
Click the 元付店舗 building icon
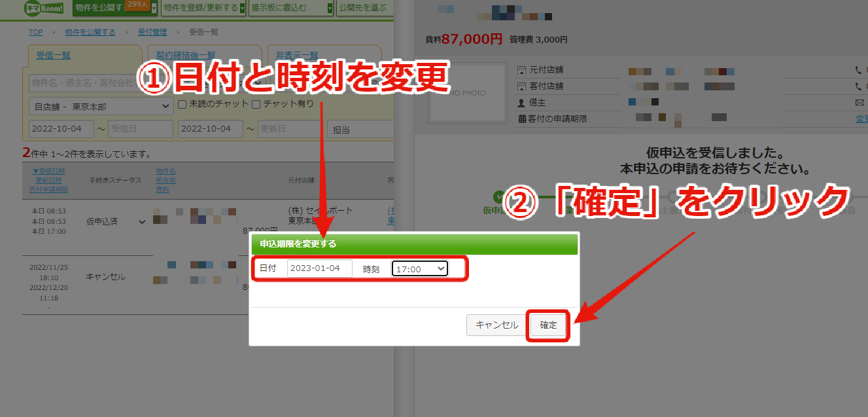(x=522, y=70)
